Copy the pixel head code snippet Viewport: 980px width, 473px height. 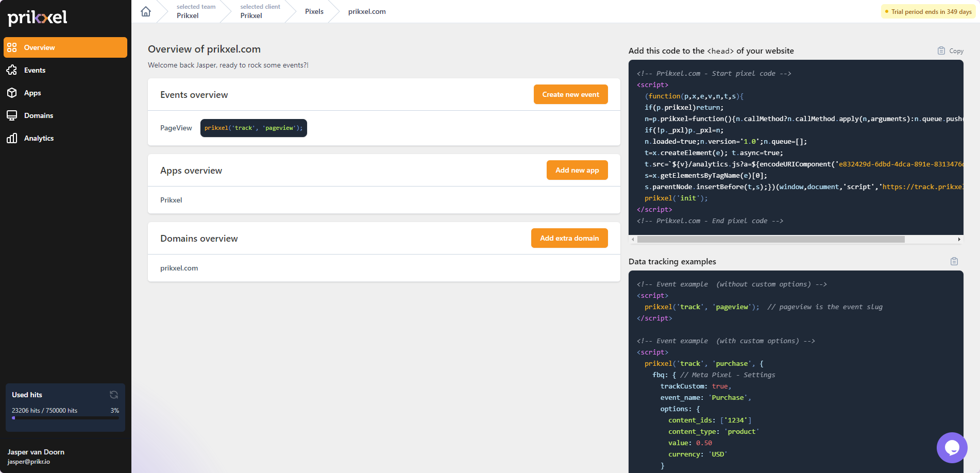(x=950, y=50)
